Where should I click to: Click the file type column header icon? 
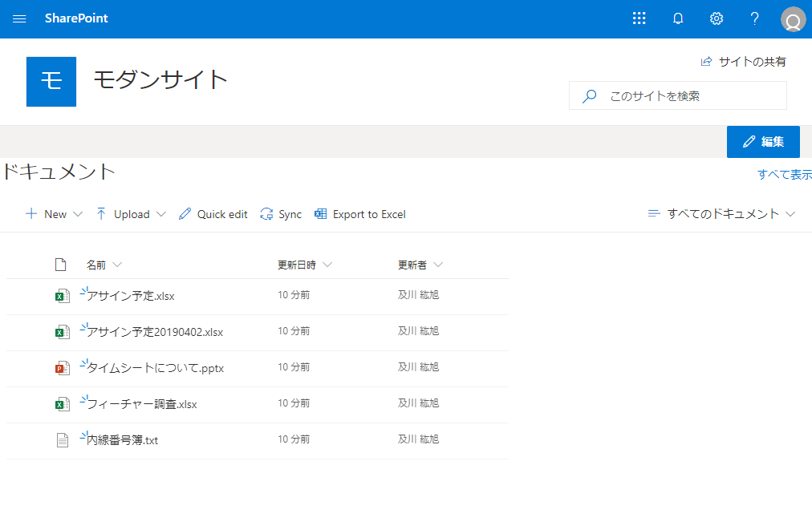coord(60,265)
